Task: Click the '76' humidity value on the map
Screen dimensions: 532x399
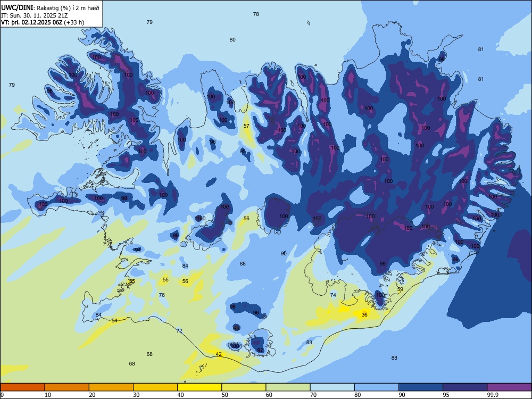Action: (x=162, y=295)
